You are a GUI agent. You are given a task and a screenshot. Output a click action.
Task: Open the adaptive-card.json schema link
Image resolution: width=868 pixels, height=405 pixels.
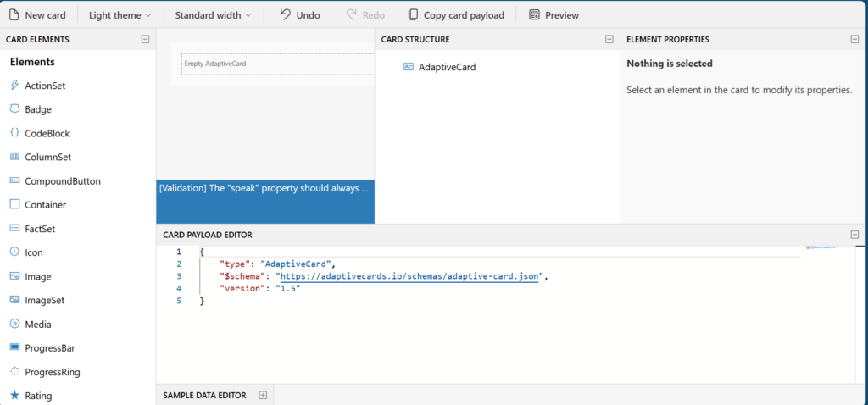(409, 276)
